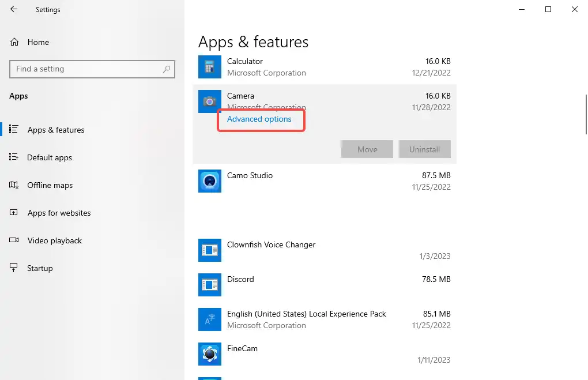
Task: Click Camo Studio size 87.5 MB
Action: [436, 175]
